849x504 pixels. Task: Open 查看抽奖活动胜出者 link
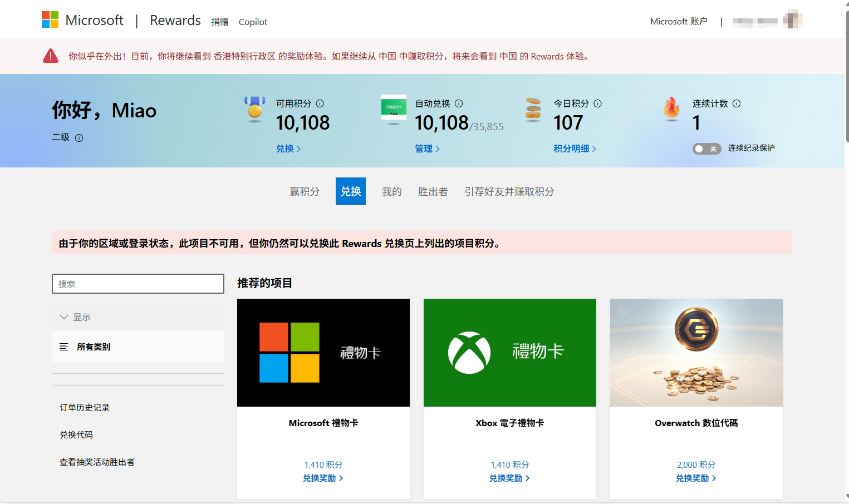(97, 462)
